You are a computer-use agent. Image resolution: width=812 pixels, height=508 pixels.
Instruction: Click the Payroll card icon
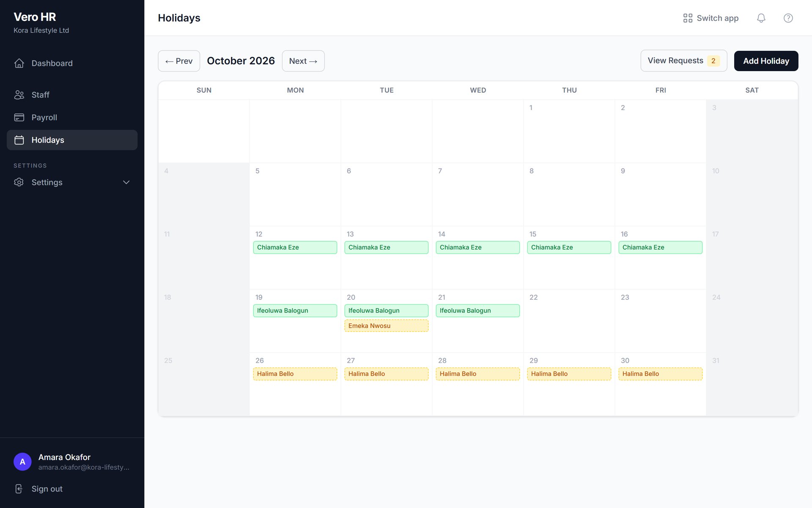point(19,117)
